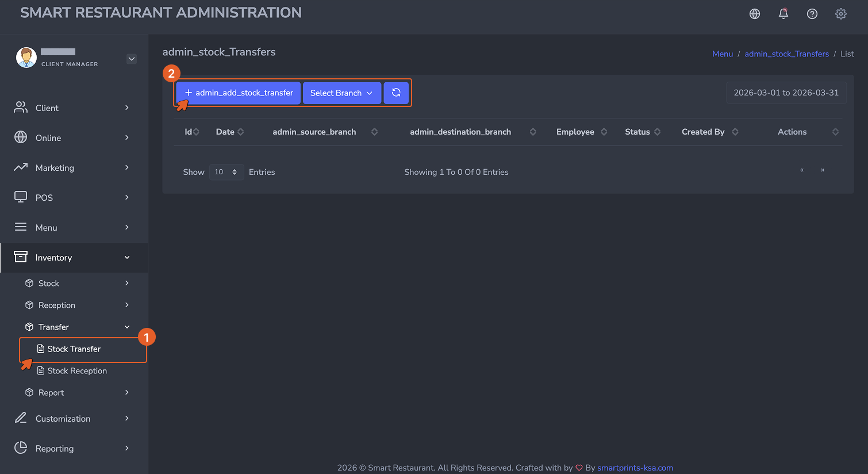
Task: Refresh the stock transfers list
Action: (x=396, y=93)
